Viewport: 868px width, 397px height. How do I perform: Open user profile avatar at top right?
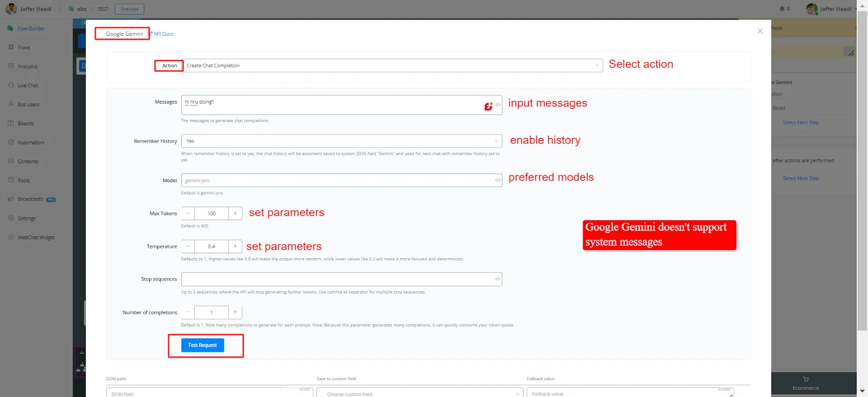[x=812, y=9]
